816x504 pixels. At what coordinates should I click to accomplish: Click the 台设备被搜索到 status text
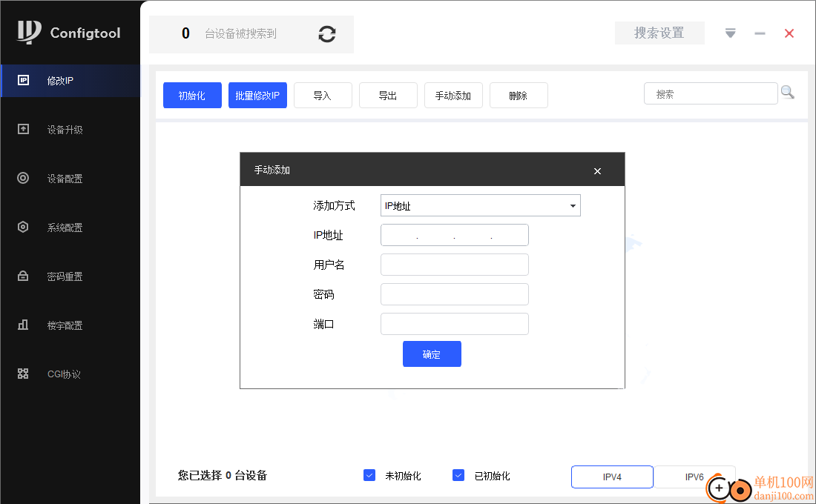click(x=240, y=34)
